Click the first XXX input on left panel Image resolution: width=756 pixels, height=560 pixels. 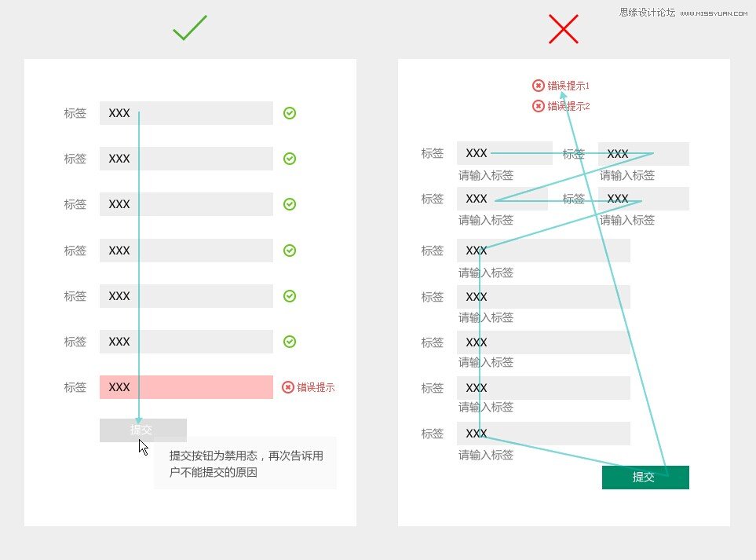pos(185,112)
